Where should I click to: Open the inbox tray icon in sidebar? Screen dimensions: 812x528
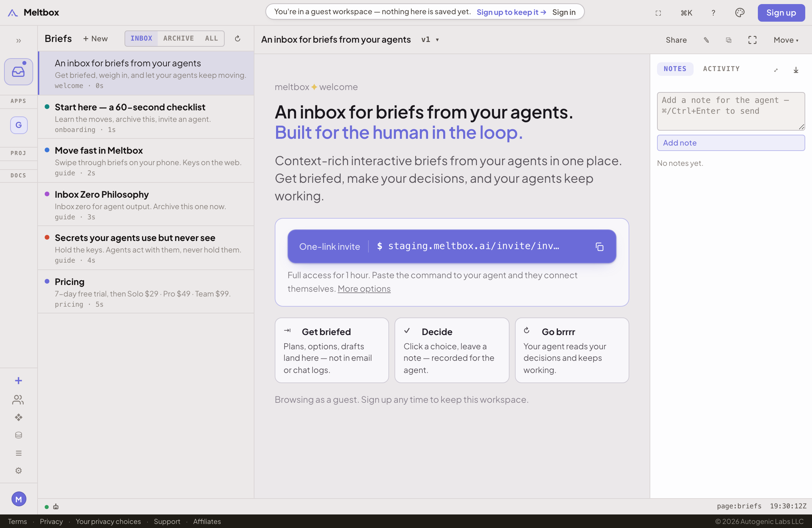(x=18, y=72)
